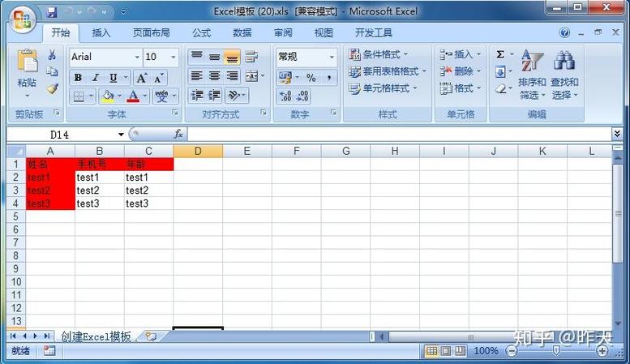Open 套用表格格式 dropdown
630x364 pixels.
[388, 71]
